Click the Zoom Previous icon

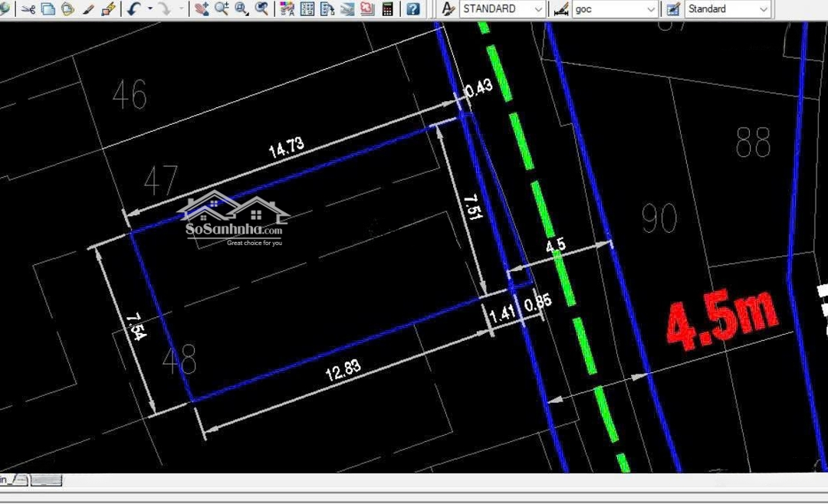(x=262, y=9)
